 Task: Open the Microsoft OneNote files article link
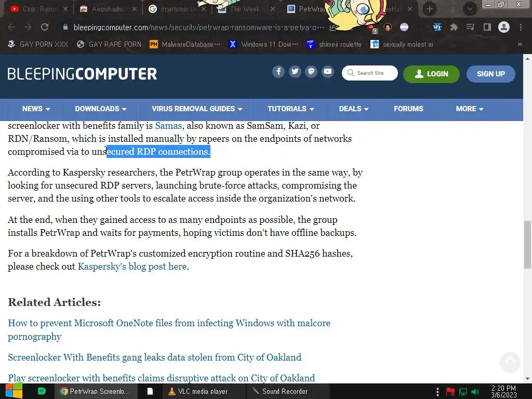169,330
